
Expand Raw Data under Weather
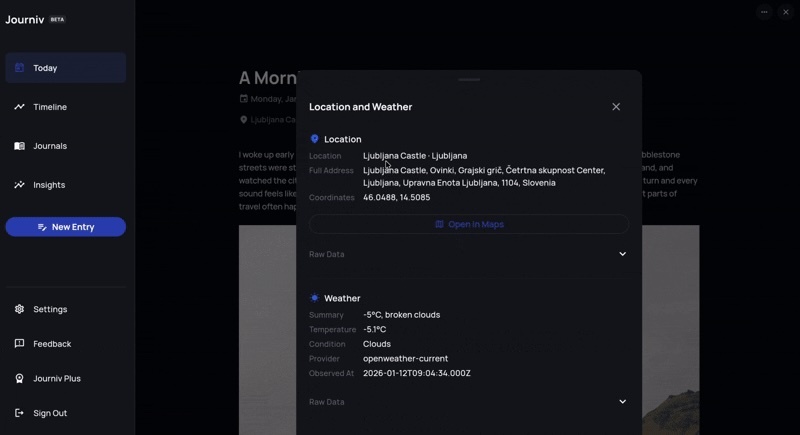[x=622, y=402]
